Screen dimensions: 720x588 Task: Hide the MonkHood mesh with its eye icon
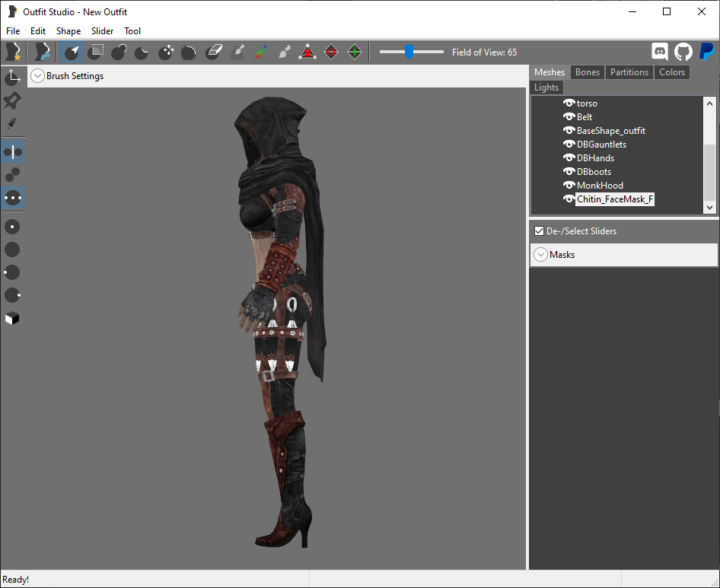pyautogui.click(x=569, y=186)
